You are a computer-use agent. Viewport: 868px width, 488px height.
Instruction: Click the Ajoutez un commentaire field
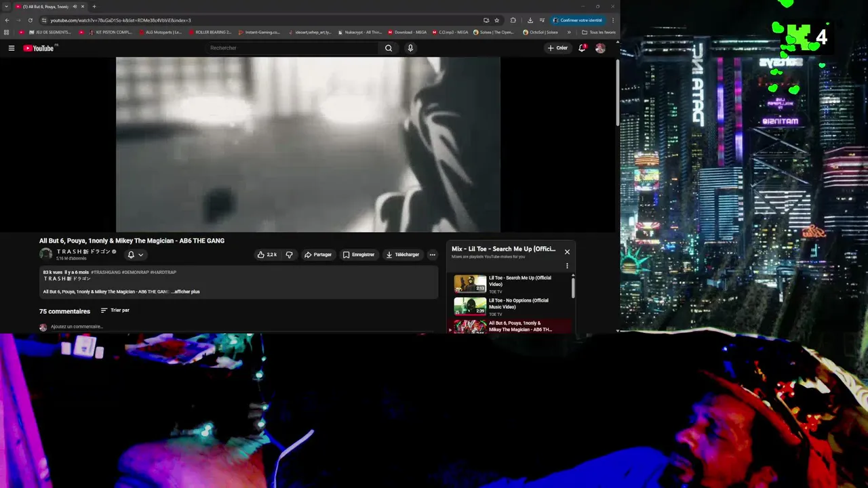point(77,327)
